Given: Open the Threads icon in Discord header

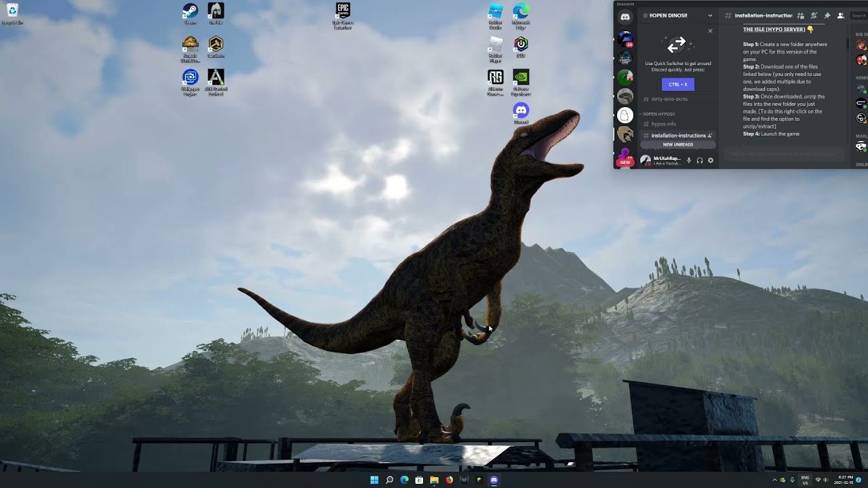Looking at the screenshot, I should (x=801, y=16).
